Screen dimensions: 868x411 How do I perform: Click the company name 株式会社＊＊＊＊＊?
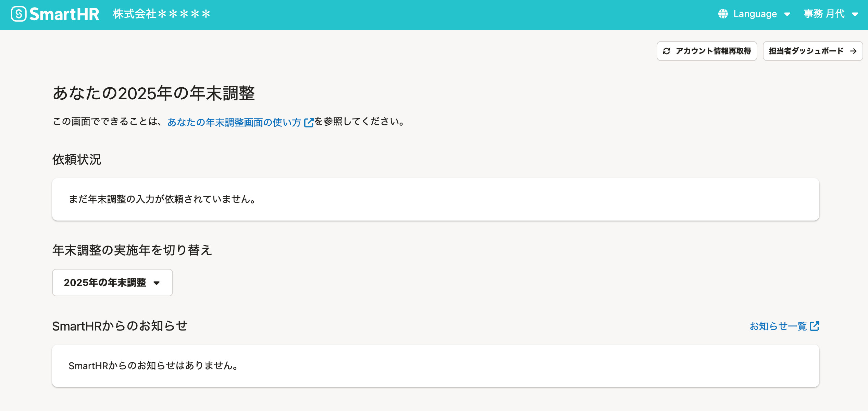click(162, 14)
